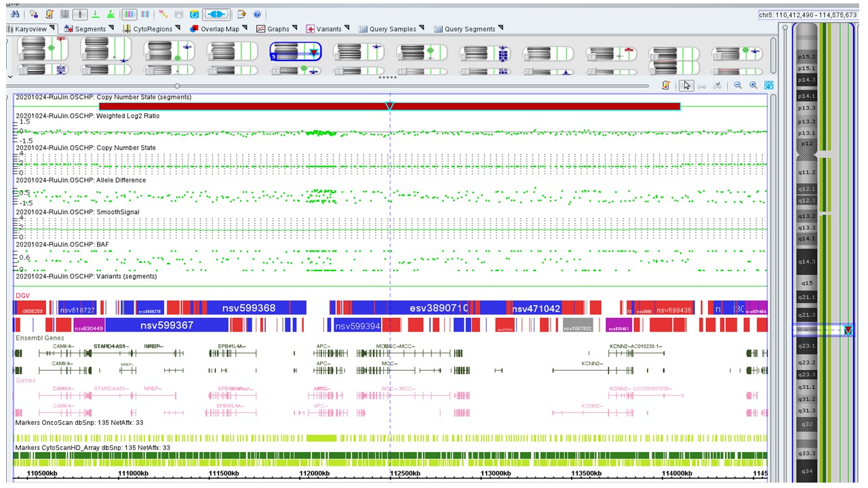868x488 pixels.
Task: Select the nsv599368 DGV variant block
Action: 248,308
